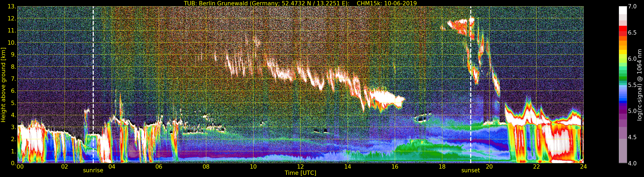Screen dimensions: 644x177
Task: Click the time tick label '14'
Action: click(x=347, y=166)
